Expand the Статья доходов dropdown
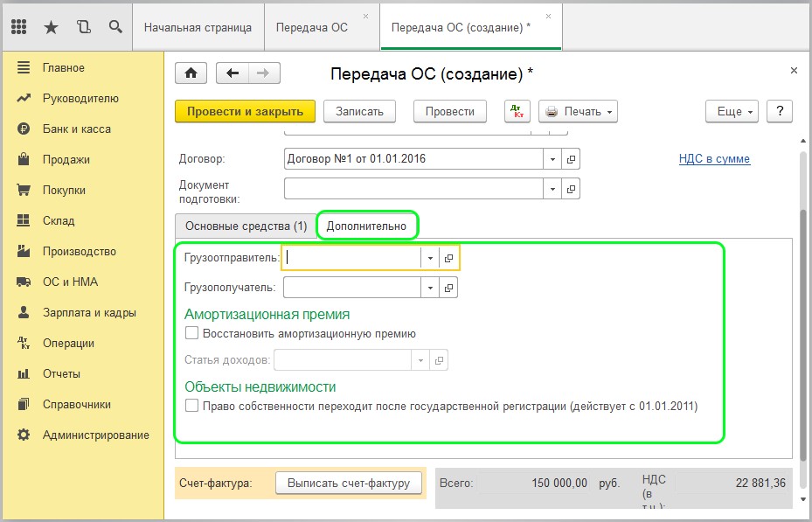812x522 pixels. [420, 360]
